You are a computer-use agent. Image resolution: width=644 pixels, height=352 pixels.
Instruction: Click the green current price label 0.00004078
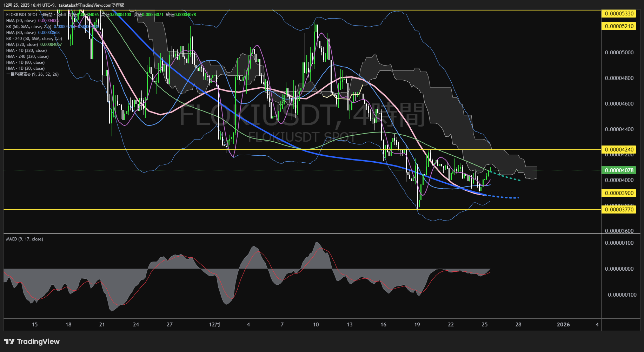619,170
